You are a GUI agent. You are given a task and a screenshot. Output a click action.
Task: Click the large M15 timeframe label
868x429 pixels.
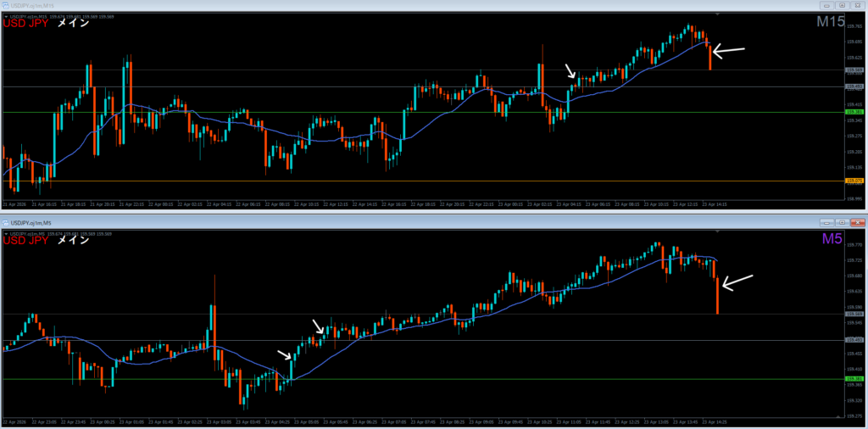(x=832, y=22)
